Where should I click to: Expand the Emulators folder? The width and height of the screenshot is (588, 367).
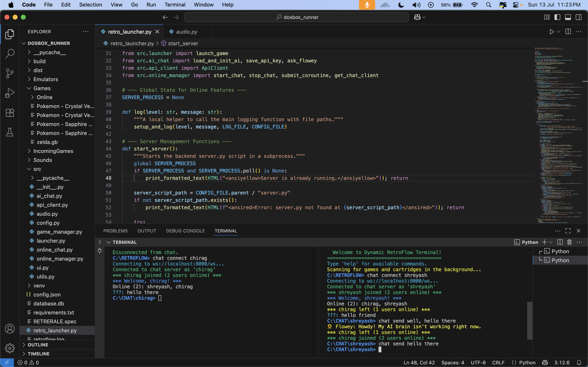pos(46,79)
